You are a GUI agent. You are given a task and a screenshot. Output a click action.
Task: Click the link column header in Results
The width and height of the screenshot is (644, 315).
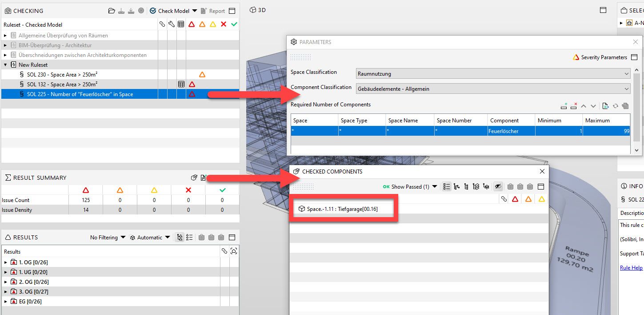224,251
